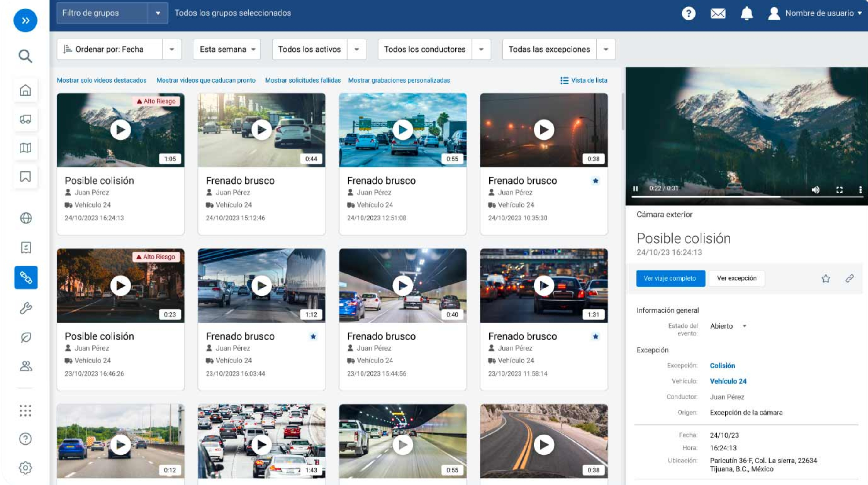The height and width of the screenshot is (485, 868).
Task: Open the Nombre de usuario menu
Action: (815, 13)
